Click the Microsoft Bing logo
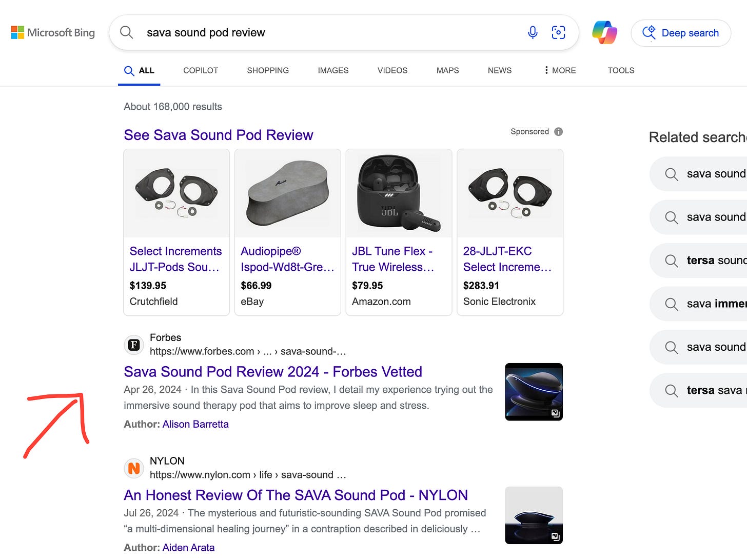The width and height of the screenshot is (747, 560). coord(53,33)
